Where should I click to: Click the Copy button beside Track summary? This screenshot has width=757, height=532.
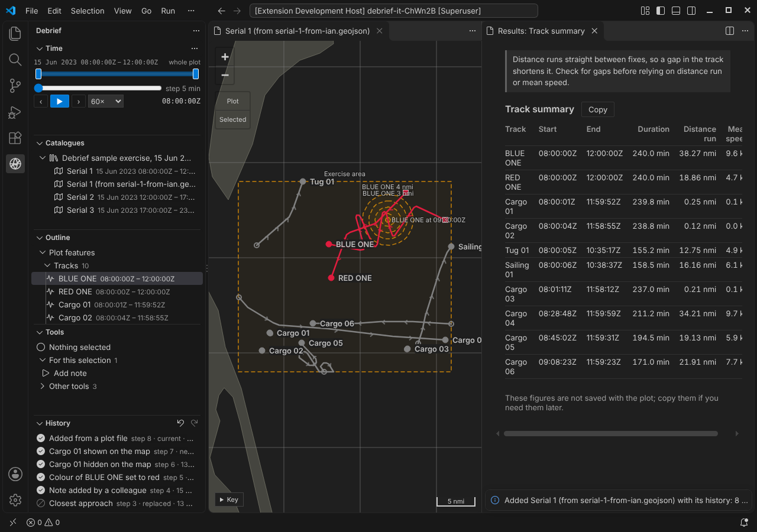point(598,109)
